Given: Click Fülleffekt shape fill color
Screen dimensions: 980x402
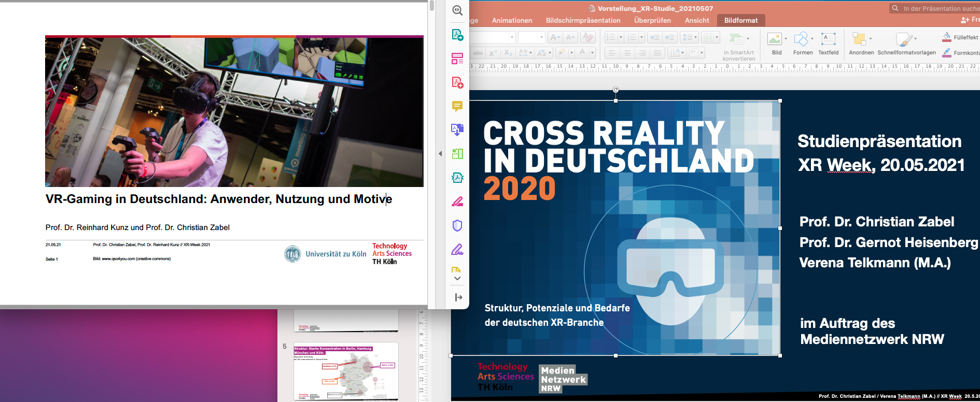Looking at the screenshot, I should 960,37.
